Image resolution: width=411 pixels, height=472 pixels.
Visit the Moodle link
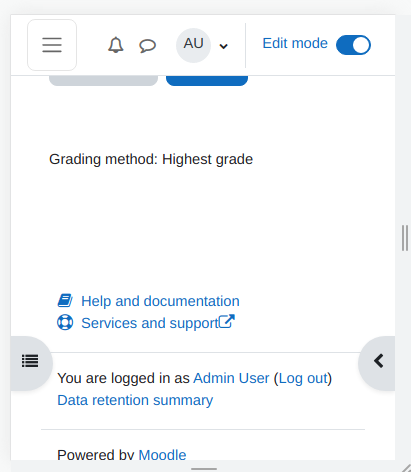(x=162, y=455)
